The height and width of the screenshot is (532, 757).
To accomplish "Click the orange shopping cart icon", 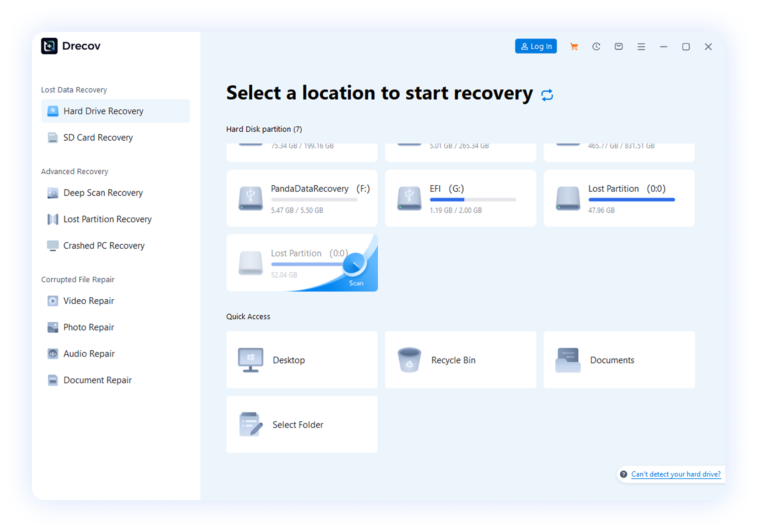I will click(574, 46).
